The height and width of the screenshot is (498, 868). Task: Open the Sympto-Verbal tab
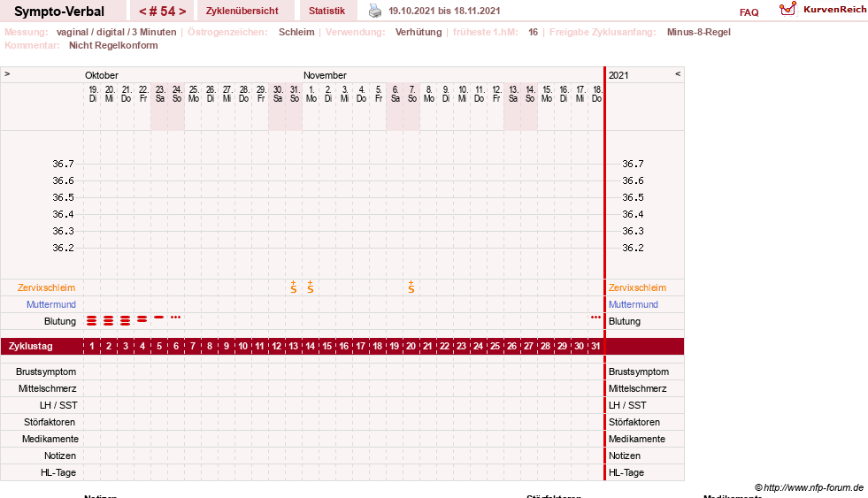pos(59,11)
